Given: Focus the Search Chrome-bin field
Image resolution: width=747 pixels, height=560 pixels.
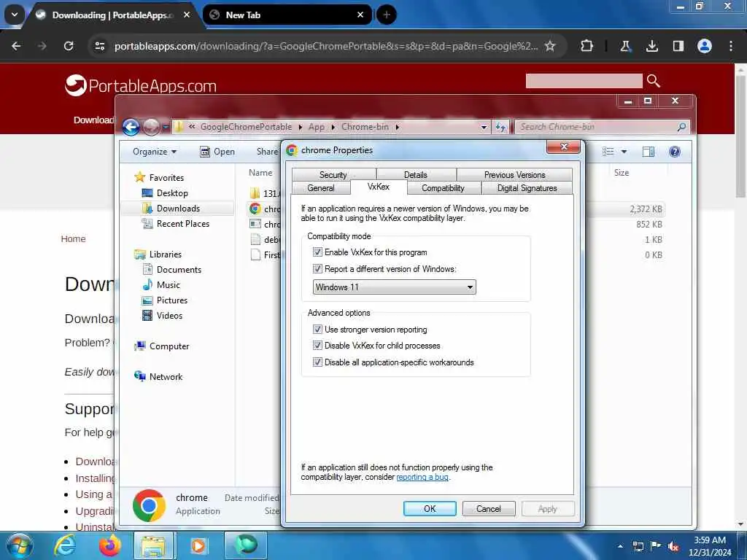Looking at the screenshot, I should point(602,127).
